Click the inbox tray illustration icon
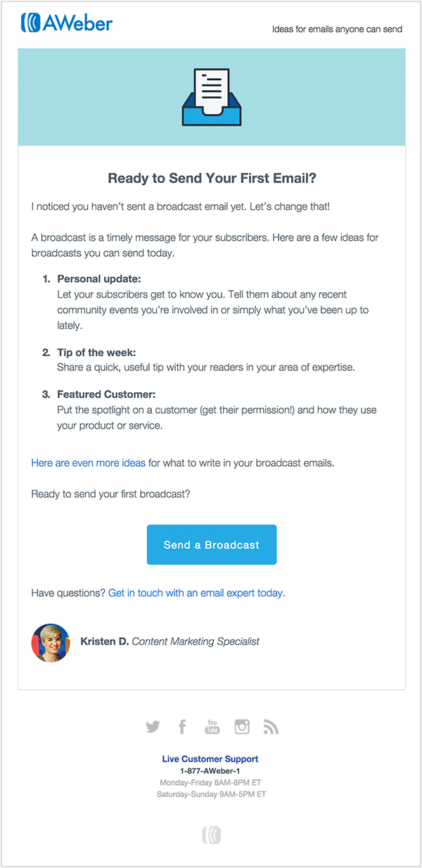Image resolution: width=422 pixels, height=868 pixels. point(212,97)
